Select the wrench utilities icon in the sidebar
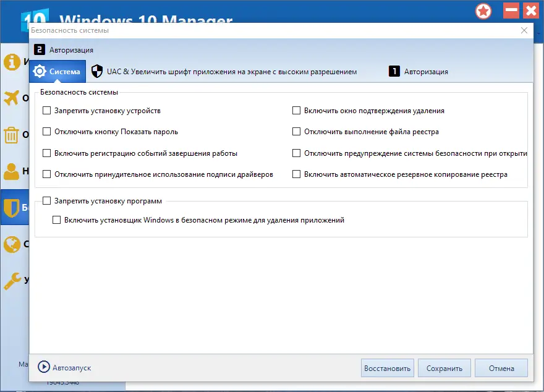The width and height of the screenshot is (544, 392). pyautogui.click(x=12, y=281)
